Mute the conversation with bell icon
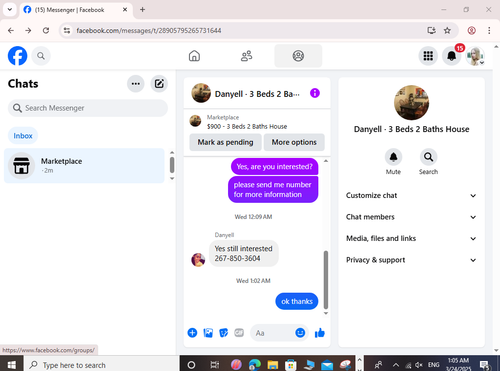This screenshot has height=371, width=500. [393, 157]
